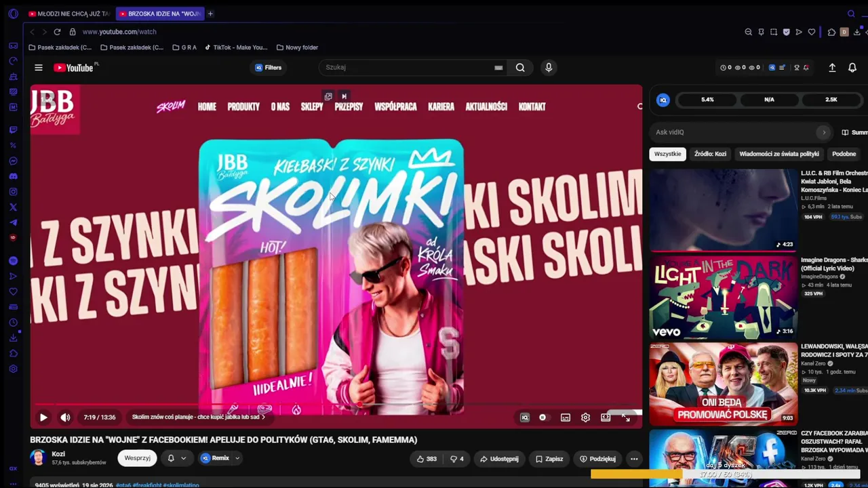Click the Udostępnij share button
The image size is (868, 488).
point(499,459)
